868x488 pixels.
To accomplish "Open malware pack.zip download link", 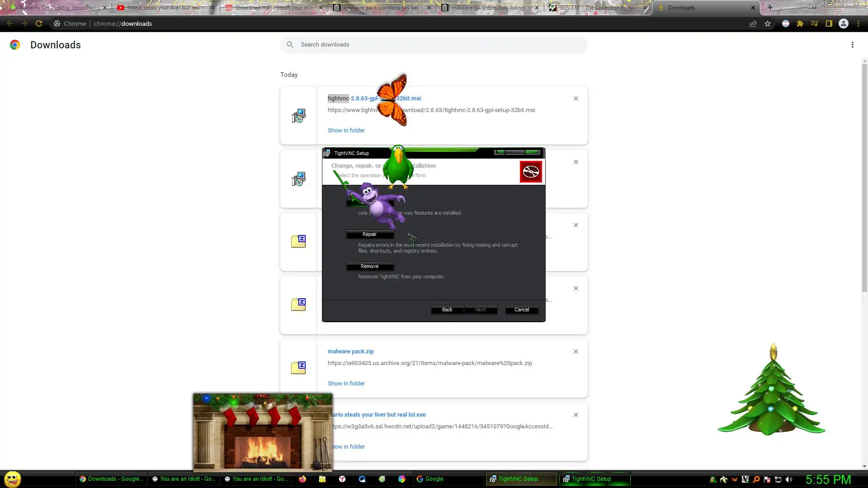I will [x=350, y=351].
